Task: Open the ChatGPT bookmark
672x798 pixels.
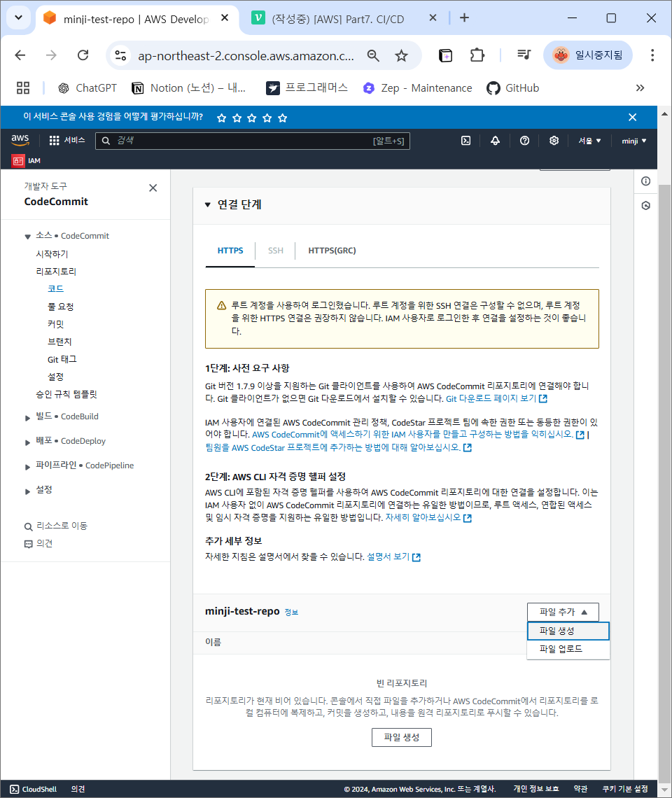Action: tap(87, 88)
